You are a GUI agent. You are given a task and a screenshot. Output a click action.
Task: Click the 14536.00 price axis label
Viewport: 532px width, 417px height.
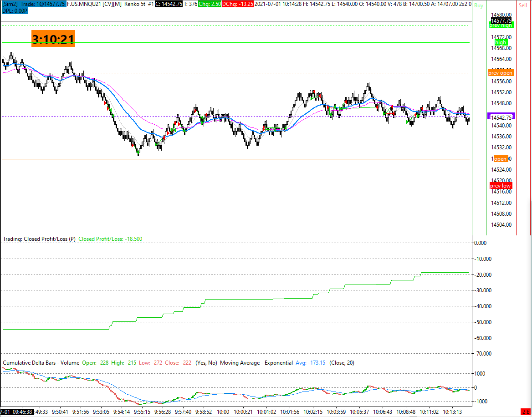click(x=501, y=136)
